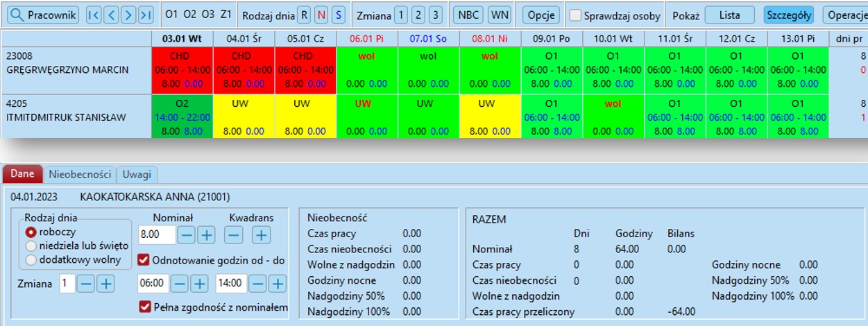Jump to the first employee record
The width and height of the screenshot is (868, 326).
pos(94,15)
